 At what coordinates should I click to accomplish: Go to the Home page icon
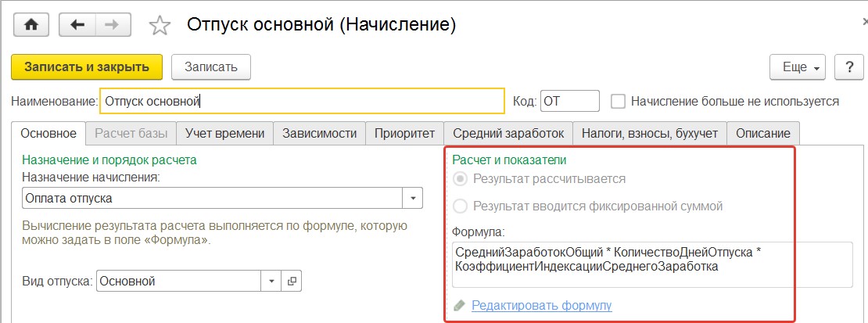tap(30, 26)
